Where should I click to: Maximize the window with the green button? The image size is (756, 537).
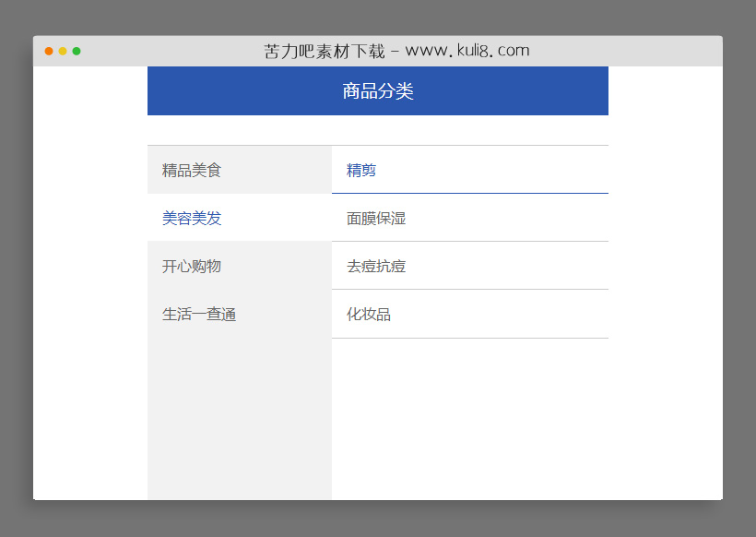(x=77, y=52)
